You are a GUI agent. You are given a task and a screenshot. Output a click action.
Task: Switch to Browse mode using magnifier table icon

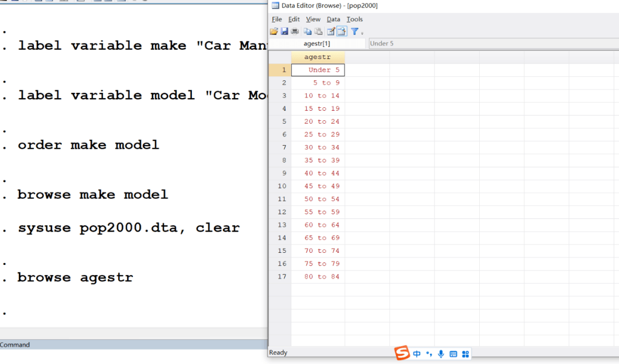pyautogui.click(x=342, y=31)
